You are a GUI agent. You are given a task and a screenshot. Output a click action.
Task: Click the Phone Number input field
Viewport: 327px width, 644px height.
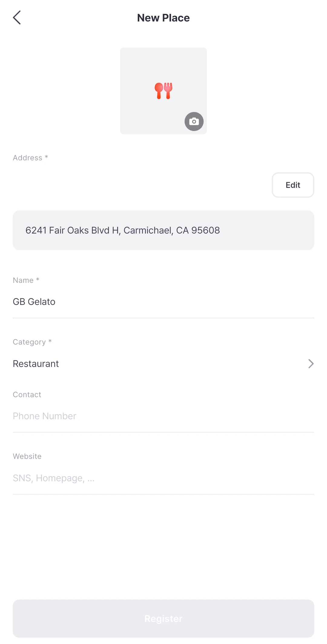click(163, 416)
